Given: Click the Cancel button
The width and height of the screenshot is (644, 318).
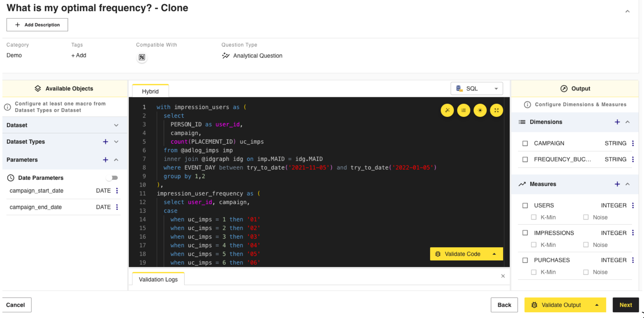Looking at the screenshot, I should tap(16, 305).
